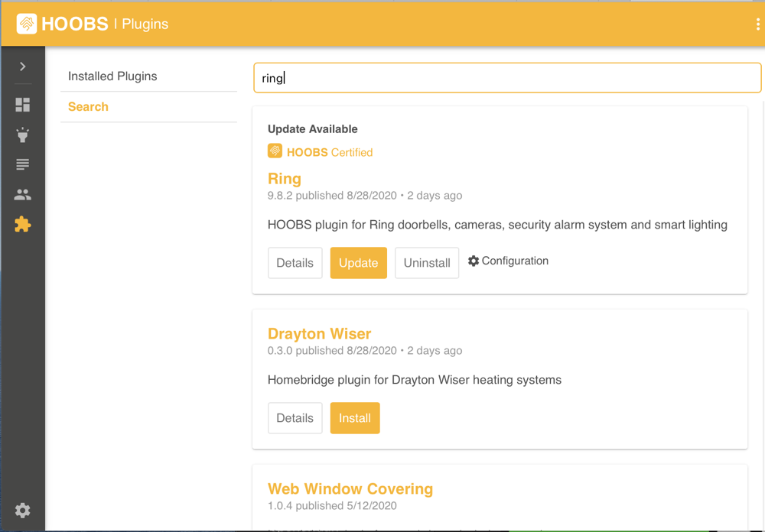Open the Accessories light icon in sidebar
This screenshot has height=532, width=765.
pyautogui.click(x=23, y=135)
